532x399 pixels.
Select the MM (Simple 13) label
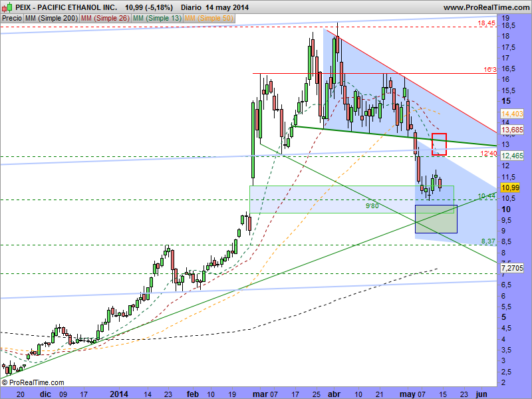coord(157,19)
